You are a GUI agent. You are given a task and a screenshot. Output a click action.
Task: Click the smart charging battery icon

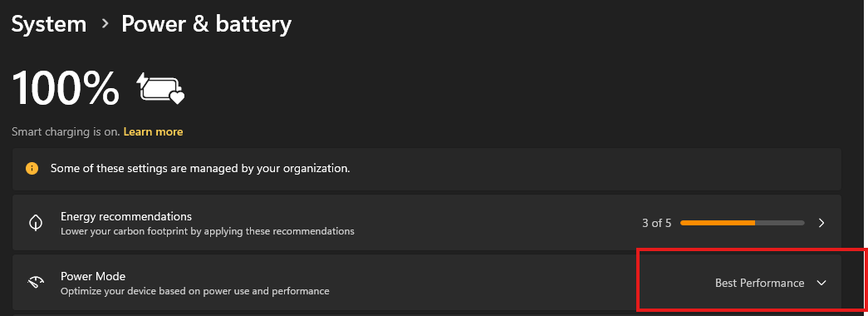pyautogui.click(x=160, y=88)
